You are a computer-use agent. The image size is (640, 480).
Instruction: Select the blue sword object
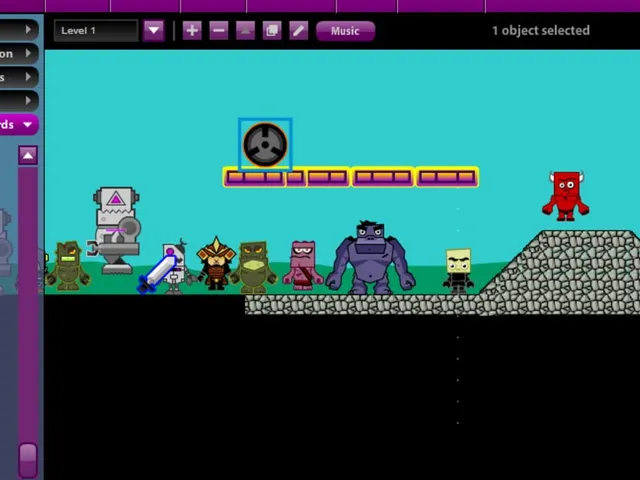pos(157,273)
